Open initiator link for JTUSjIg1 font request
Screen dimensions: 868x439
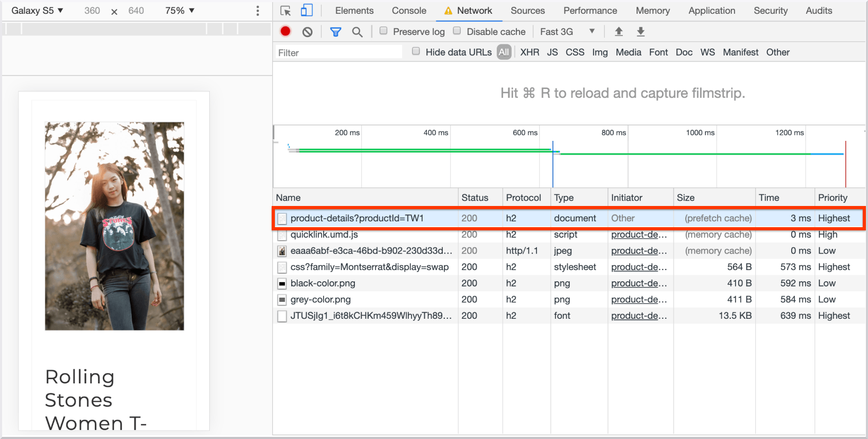pos(639,316)
